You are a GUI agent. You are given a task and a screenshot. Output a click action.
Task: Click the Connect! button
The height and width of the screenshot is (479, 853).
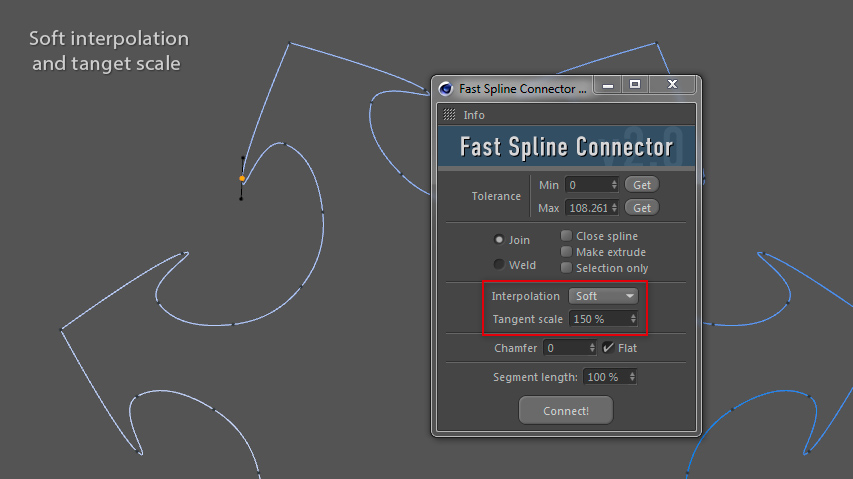(x=566, y=410)
